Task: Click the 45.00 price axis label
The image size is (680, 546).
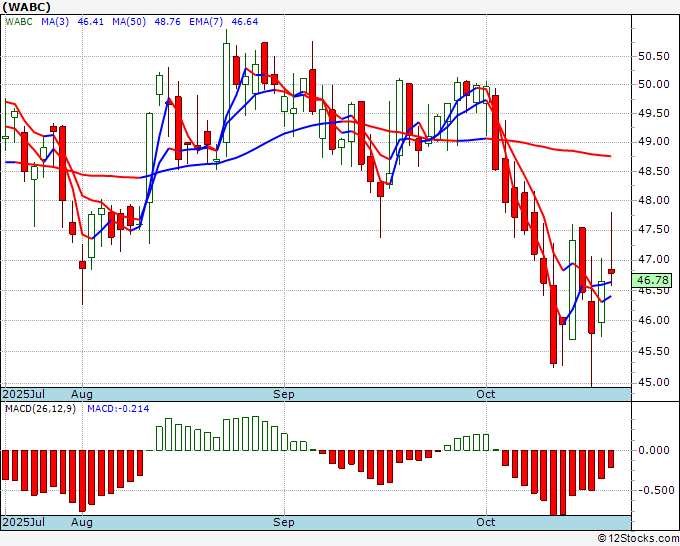Action: tap(654, 382)
